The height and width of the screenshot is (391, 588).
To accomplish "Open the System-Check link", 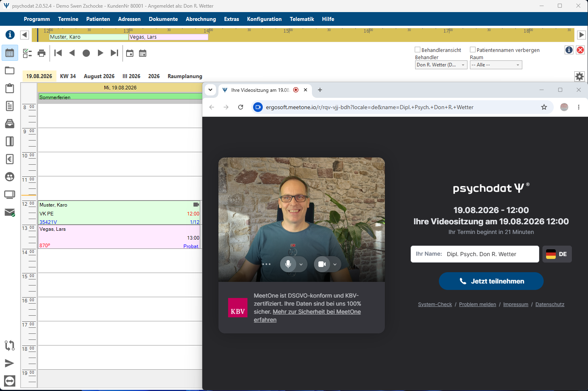I will (435, 304).
